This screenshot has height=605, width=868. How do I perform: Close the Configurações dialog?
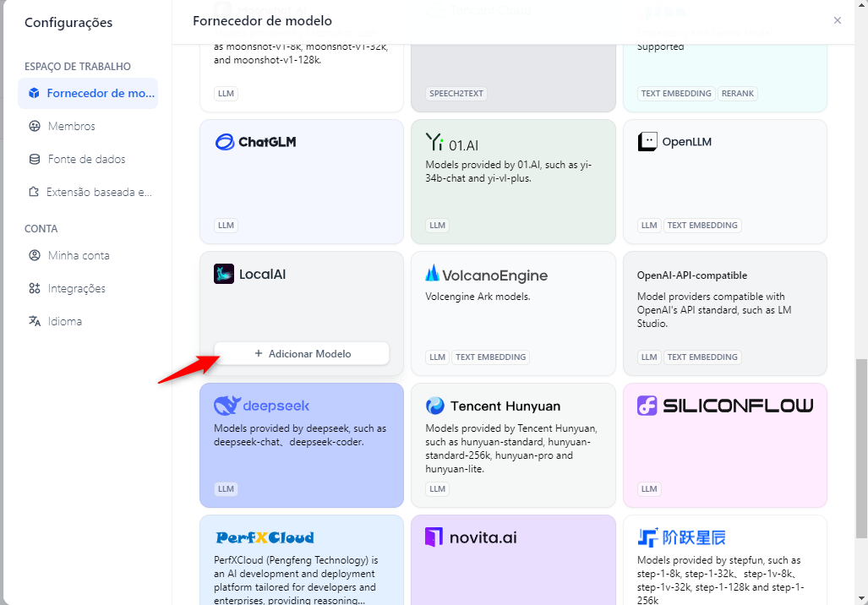point(837,20)
